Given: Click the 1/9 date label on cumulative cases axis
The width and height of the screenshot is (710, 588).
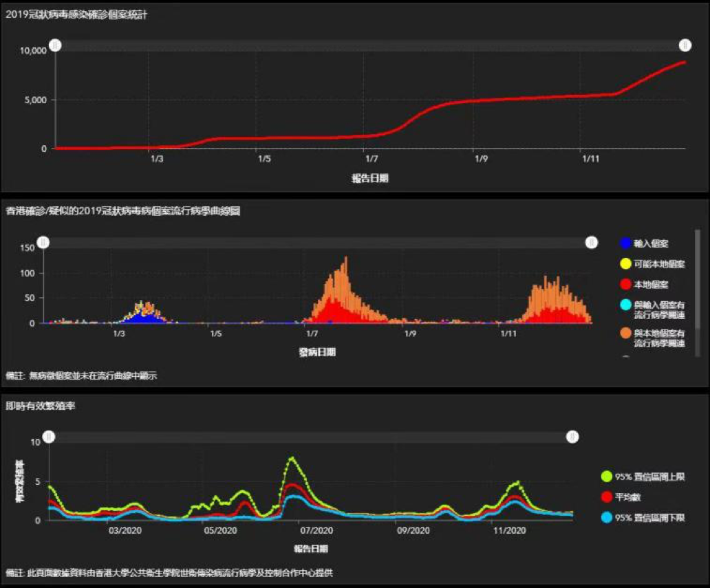Looking at the screenshot, I should pos(481,160).
